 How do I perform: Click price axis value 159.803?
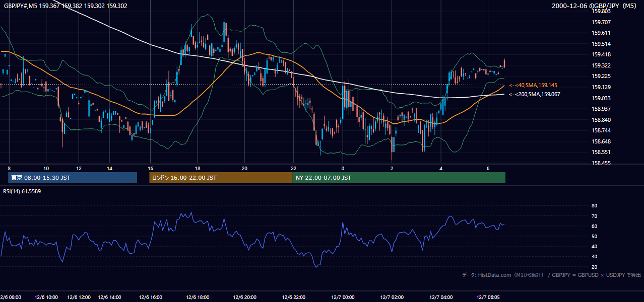coord(601,11)
